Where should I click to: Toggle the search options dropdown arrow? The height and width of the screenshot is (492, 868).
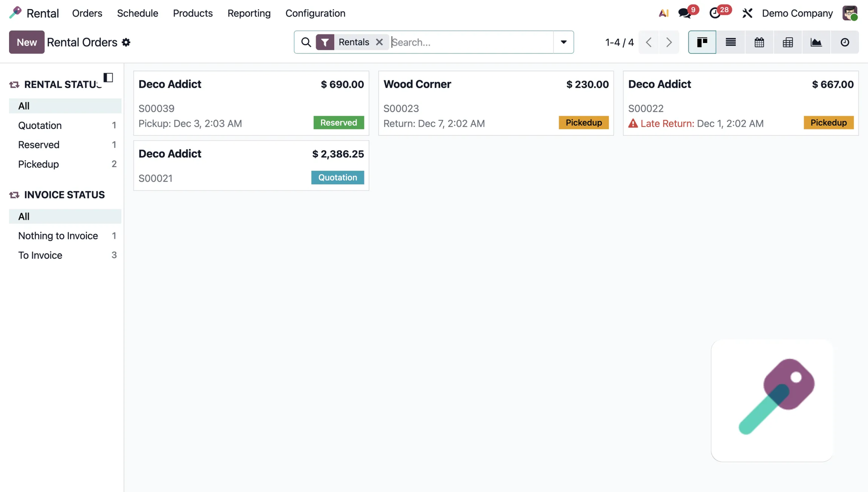tap(564, 42)
